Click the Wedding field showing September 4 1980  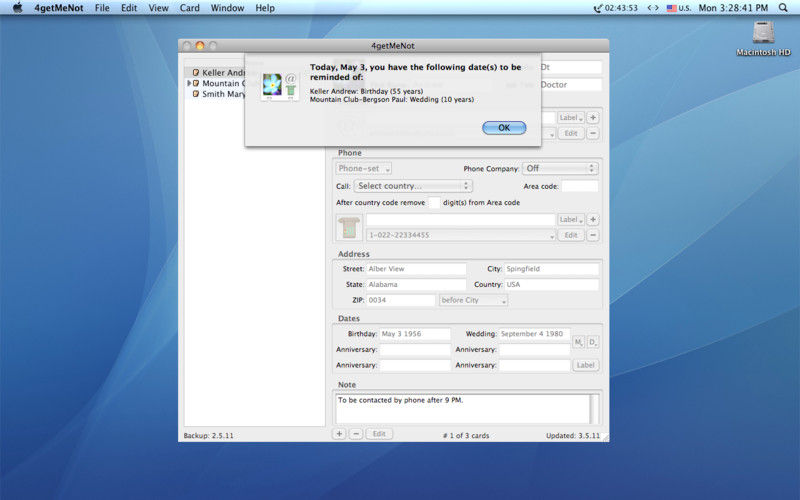click(534, 334)
